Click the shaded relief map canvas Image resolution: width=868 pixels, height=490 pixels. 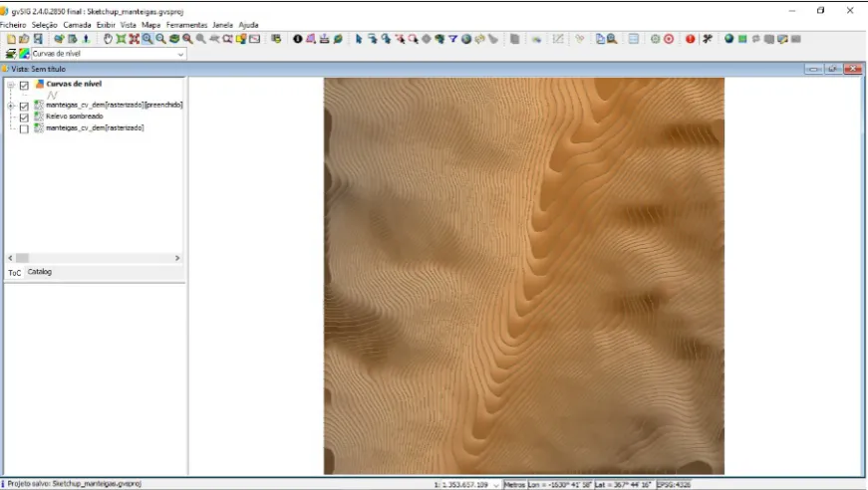[x=523, y=276]
